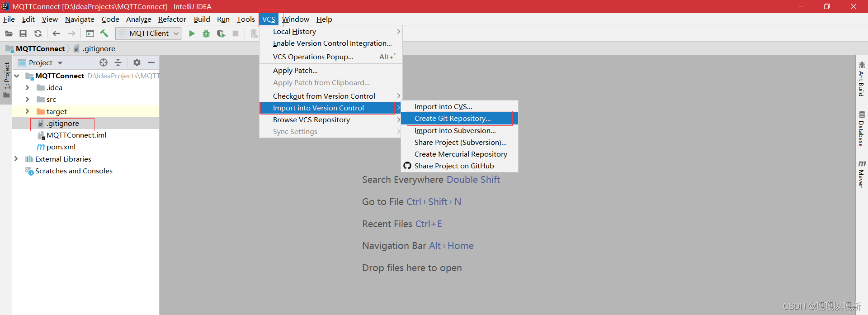
Task: Hide the Project panel with minus icon
Action: [151, 62]
